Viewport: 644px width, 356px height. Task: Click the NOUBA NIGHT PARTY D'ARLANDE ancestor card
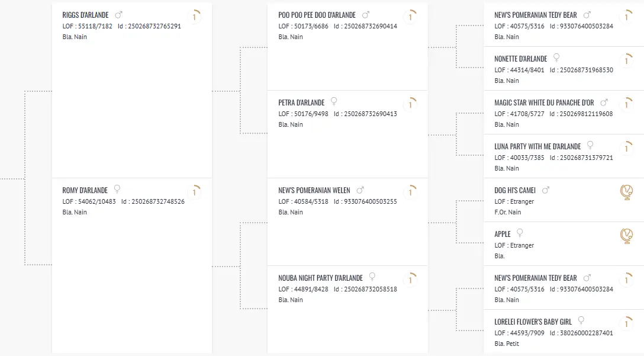coord(347,309)
